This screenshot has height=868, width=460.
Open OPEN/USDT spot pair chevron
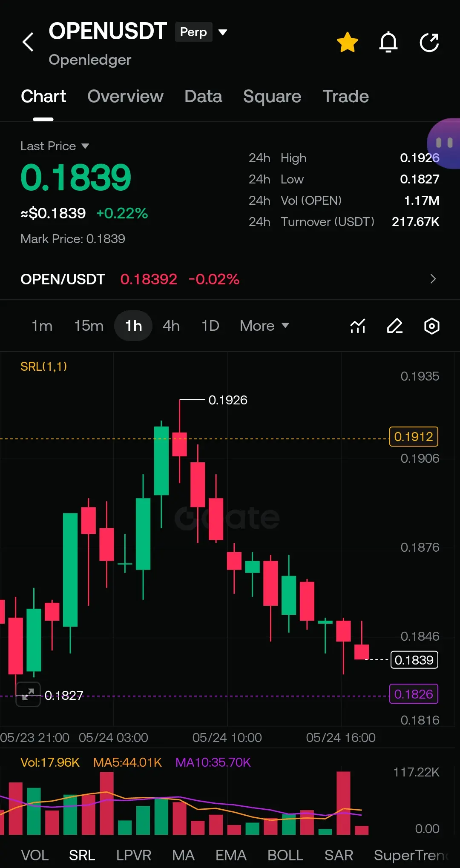click(433, 279)
